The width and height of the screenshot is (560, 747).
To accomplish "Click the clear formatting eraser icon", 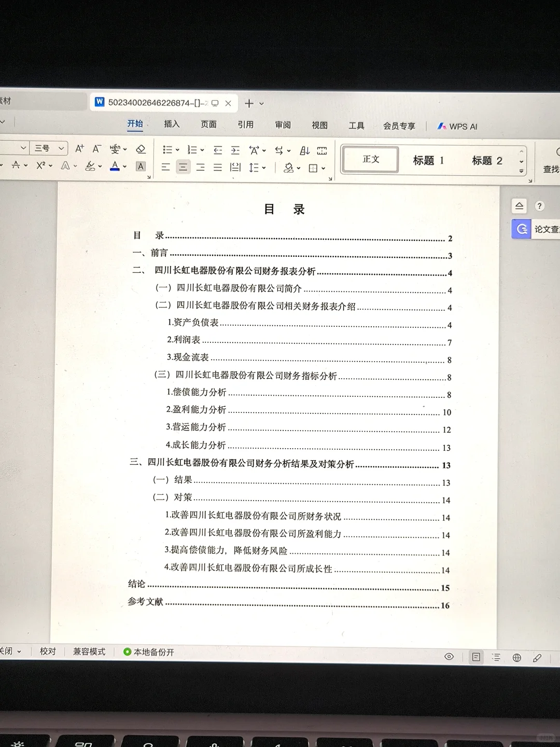I will pos(141,149).
